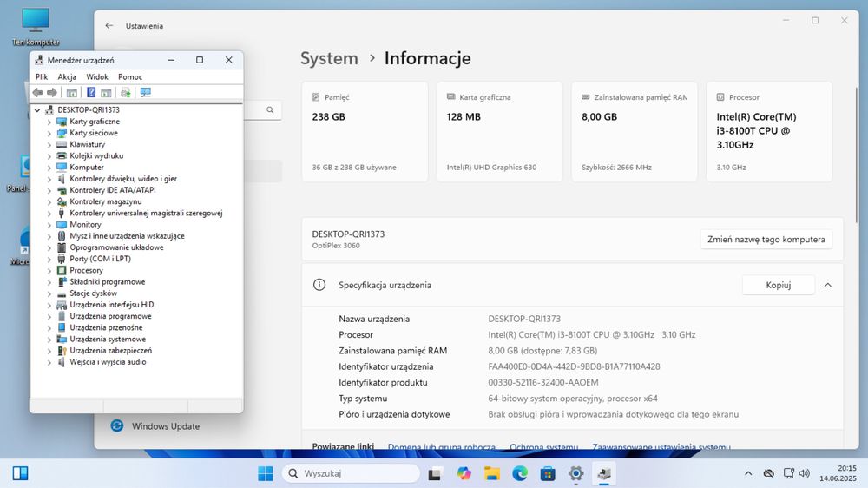This screenshot has height=488, width=868.
Task: Click the taskbar clock showing 20:15
Action: (838, 473)
